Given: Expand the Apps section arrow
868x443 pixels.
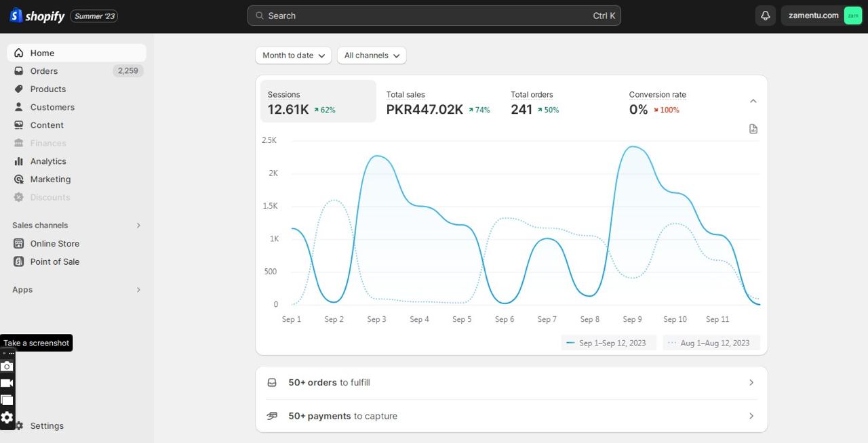Looking at the screenshot, I should click(138, 290).
